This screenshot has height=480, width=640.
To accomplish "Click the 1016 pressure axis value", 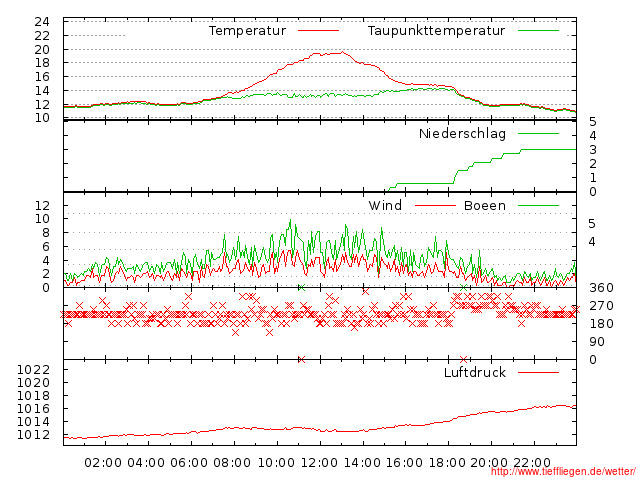I will pyautogui.click(x=33, y=409).
